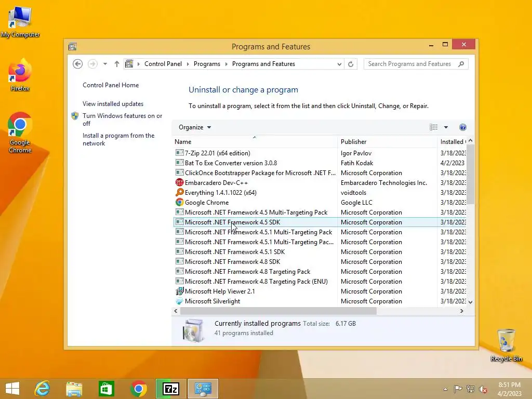Open the recent locations dropdown arrow

[x=105, y=64]
